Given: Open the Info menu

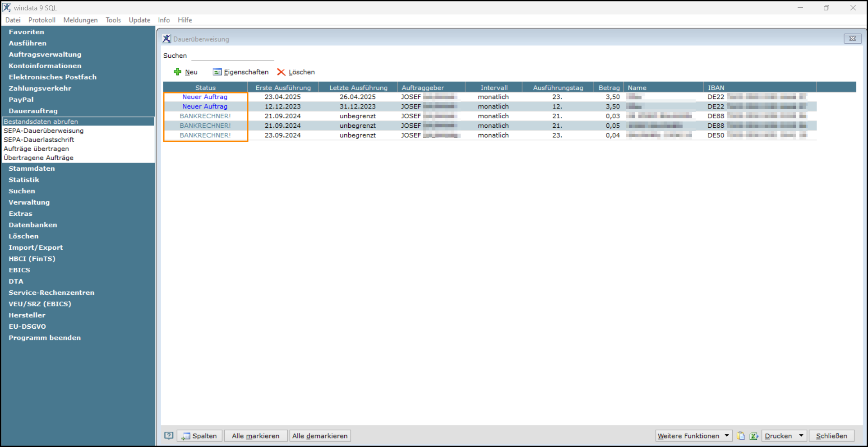Looking at the screenshot, I should pos(164,20).
